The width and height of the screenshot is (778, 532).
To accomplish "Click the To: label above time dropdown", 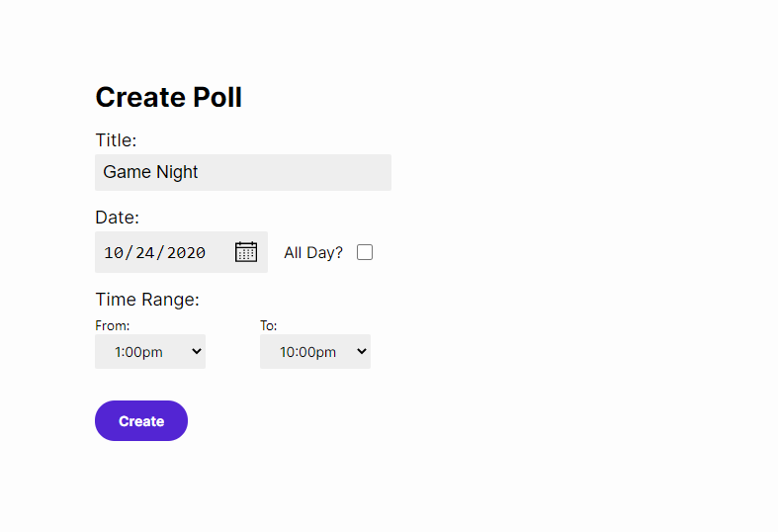I will (x=269, y=325).
